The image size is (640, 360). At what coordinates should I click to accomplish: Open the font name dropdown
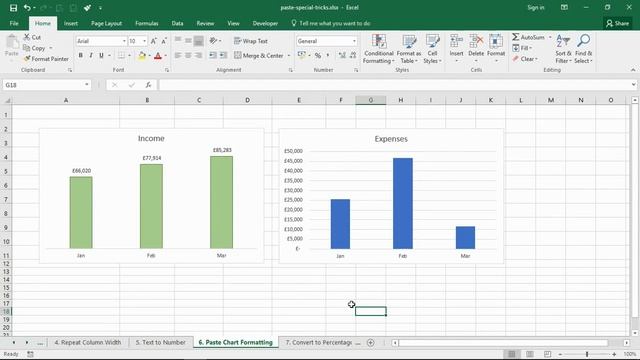coord(124,41)
